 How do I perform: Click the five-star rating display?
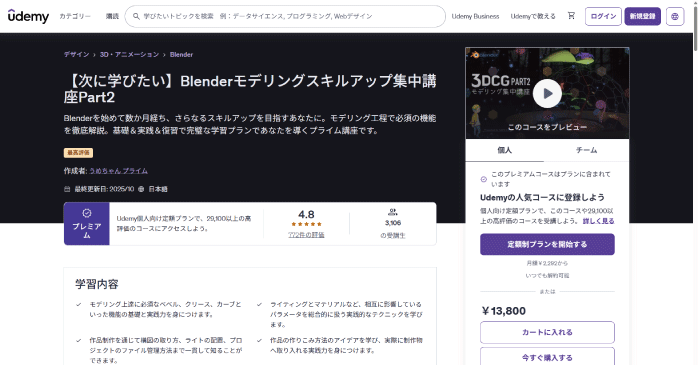coord(306,224)
